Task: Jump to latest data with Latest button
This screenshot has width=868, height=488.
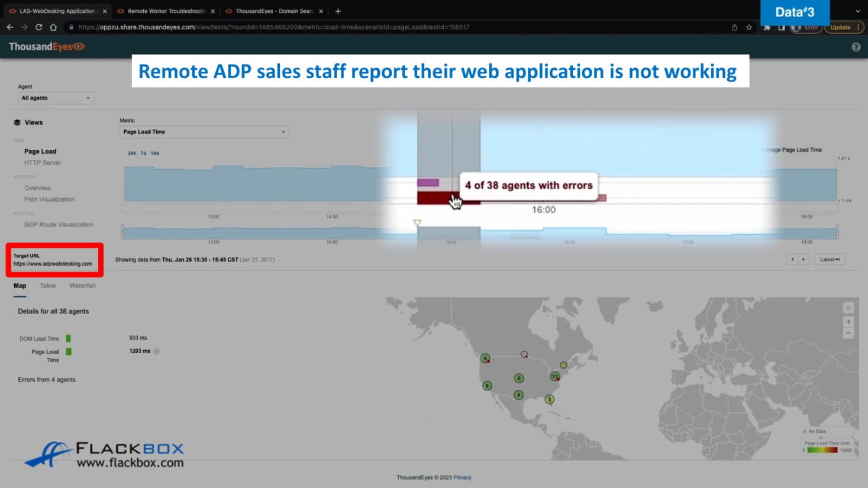Action: (x=830, y=259)
